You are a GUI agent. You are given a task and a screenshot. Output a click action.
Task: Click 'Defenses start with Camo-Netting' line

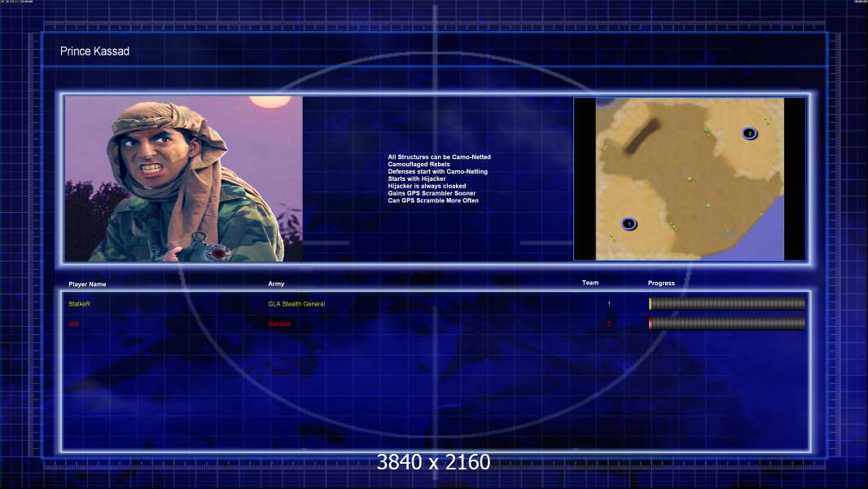click(x=438, y=172)
